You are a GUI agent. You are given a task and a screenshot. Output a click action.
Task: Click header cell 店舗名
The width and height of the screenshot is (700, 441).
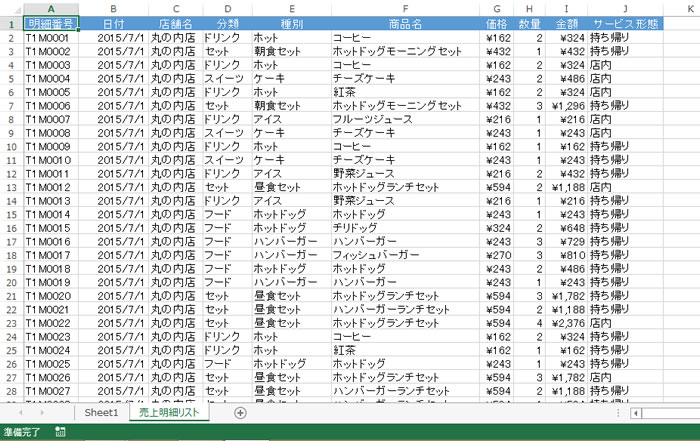coord(176,24)
